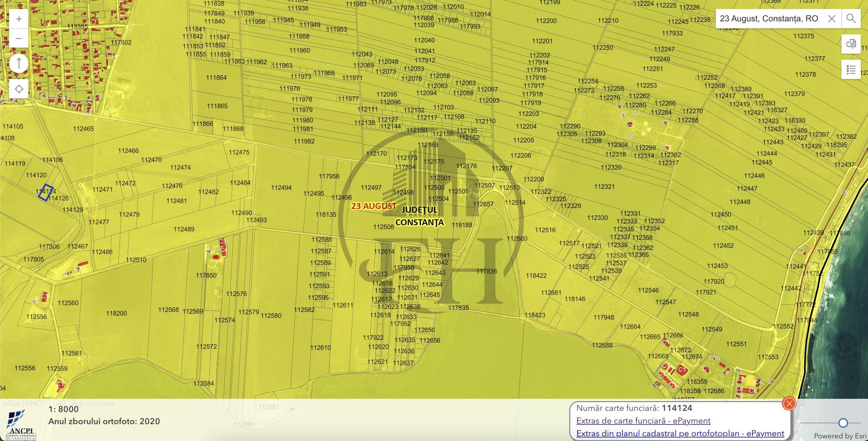Image resolution: width=868 pixels, height=441 pixels.
Task: Open Extras din planul cadastral ePayment link
Action: pyautogui.click(x=680, y=433)
